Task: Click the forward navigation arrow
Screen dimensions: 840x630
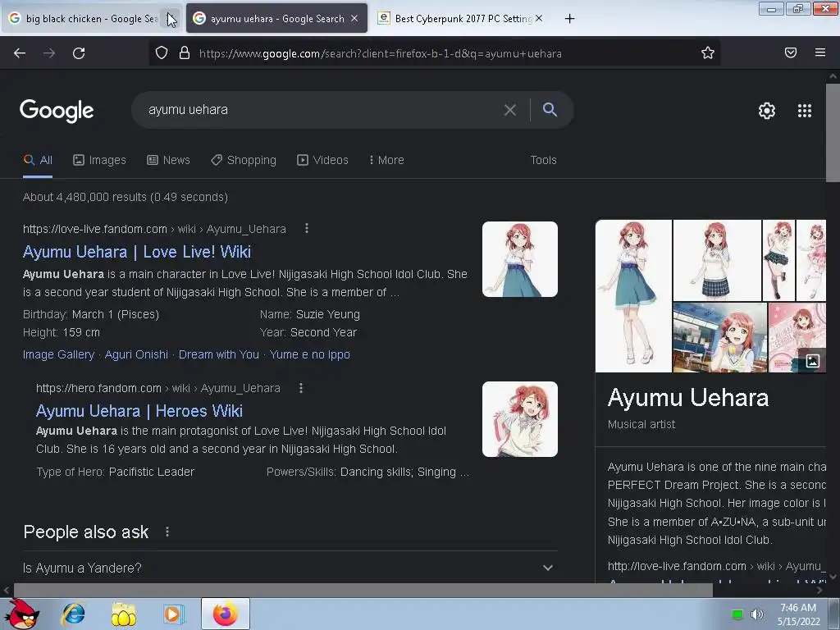Action: pyautogui.click(x=49, y=53)
